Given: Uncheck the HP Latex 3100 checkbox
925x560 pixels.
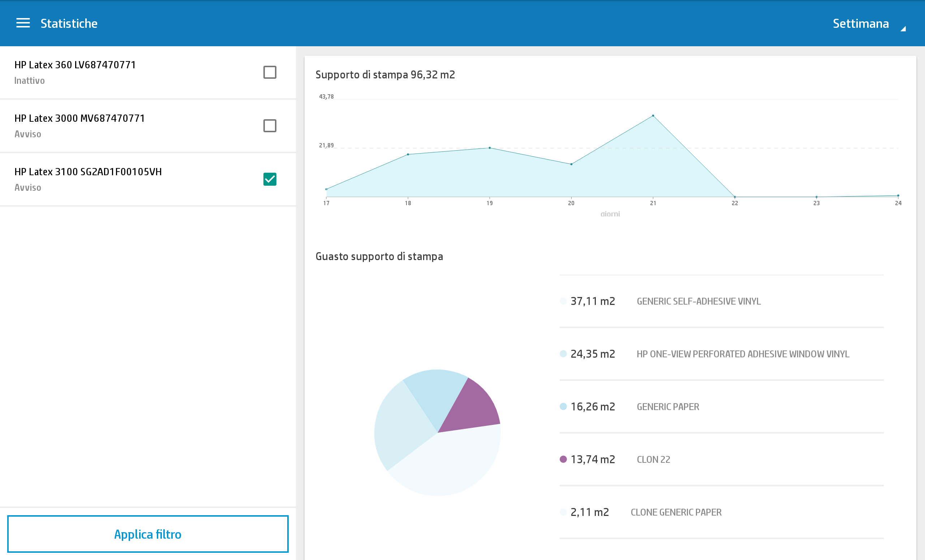Looking at the screenshot, I should (x=270, y=179).
